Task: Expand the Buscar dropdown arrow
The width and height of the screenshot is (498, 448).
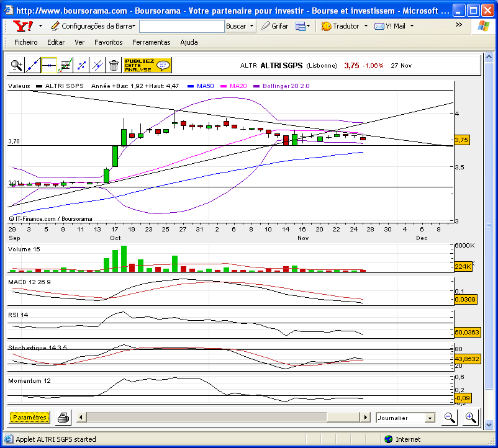Action: pyautogui.click(x=252, y=26)
